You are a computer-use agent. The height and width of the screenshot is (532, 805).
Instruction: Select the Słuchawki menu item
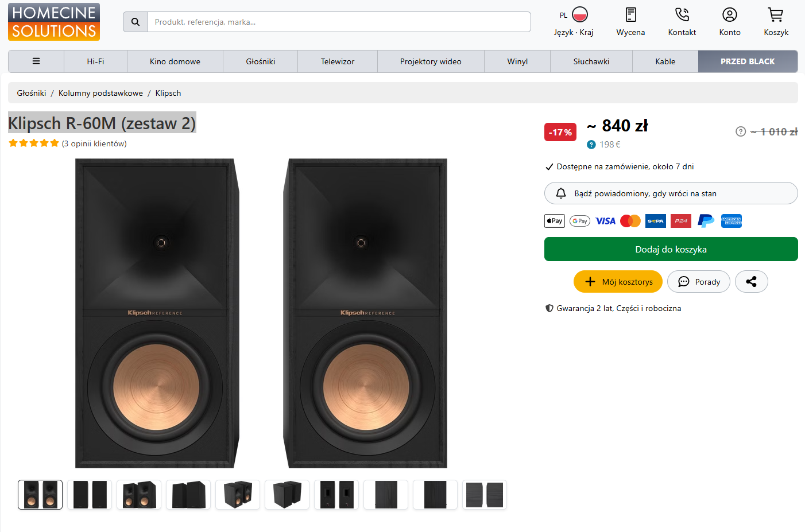point(591,61)
